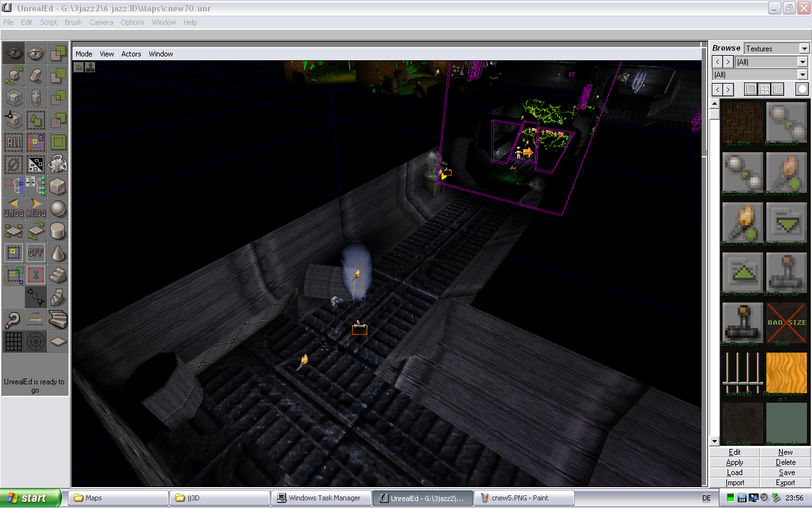Viewport: 812px width, 508px height.
Task: Build a sphere brush
Action: click(58, 209)
